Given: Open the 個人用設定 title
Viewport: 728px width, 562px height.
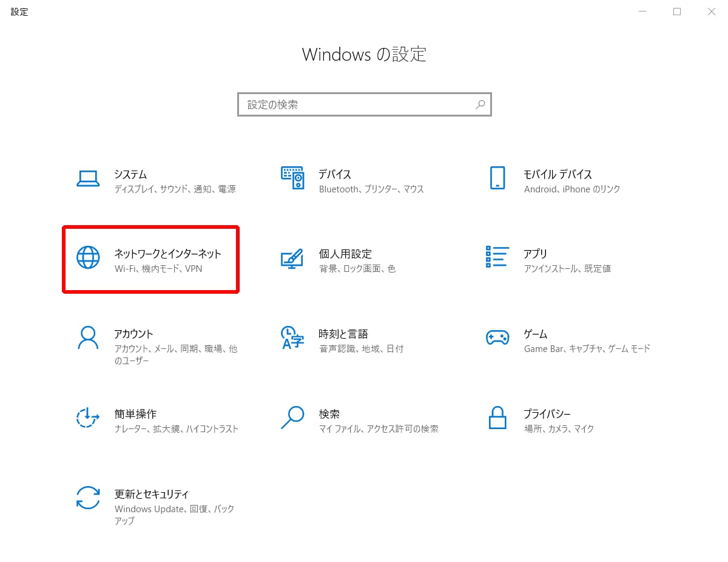Looking at the screenshot, I should (345, 254).
